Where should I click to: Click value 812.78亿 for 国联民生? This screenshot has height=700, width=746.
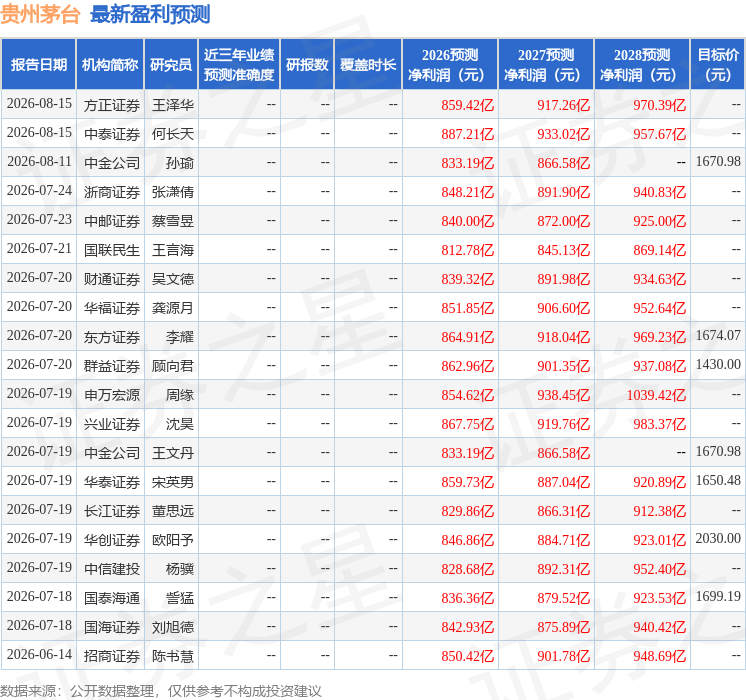[x=467, y=250]
